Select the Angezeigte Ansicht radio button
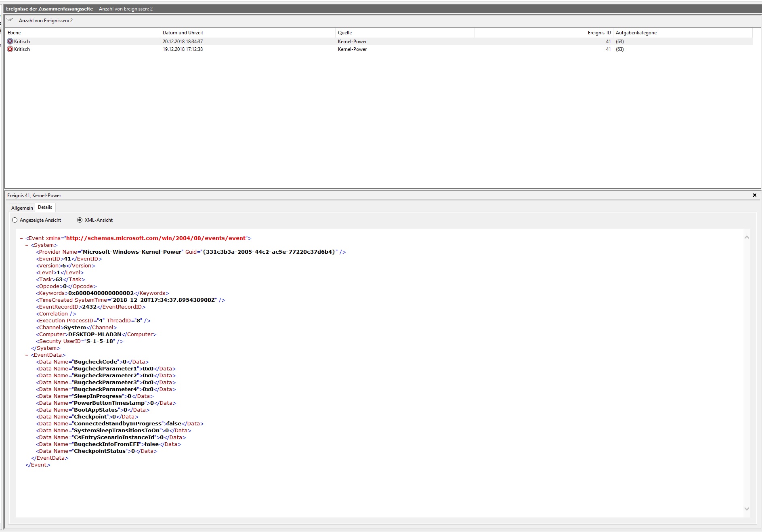 [15, 220]
